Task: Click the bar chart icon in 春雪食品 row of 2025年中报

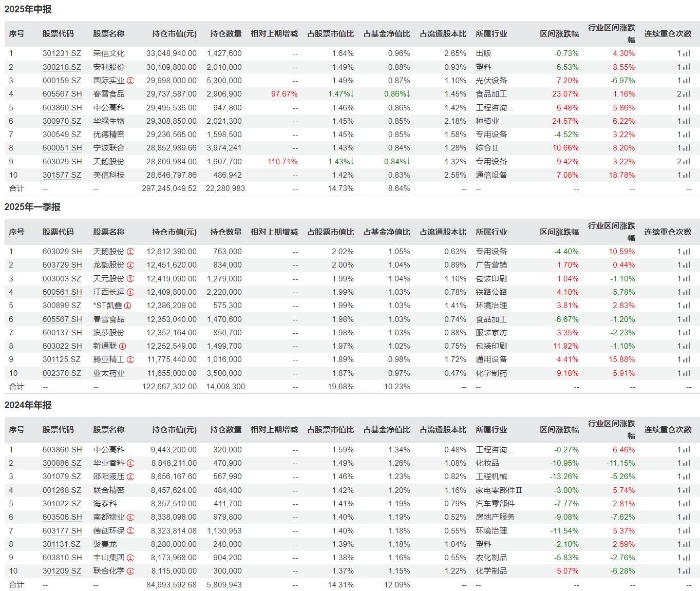Action: 687,94
